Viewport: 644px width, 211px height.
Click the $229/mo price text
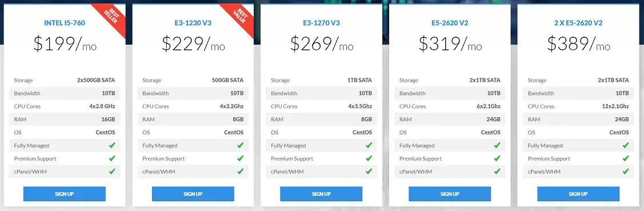(x=193, y=43)
